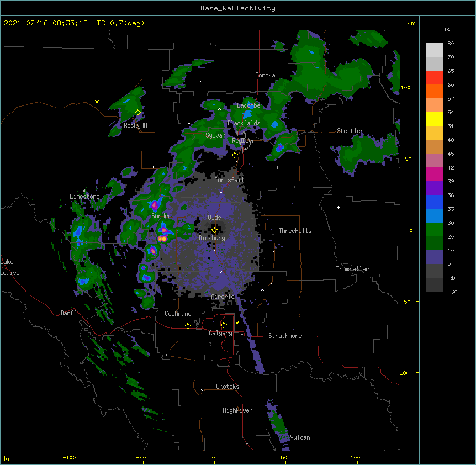
Task: Click the Airdrie city label
Action: coord(223,297)
